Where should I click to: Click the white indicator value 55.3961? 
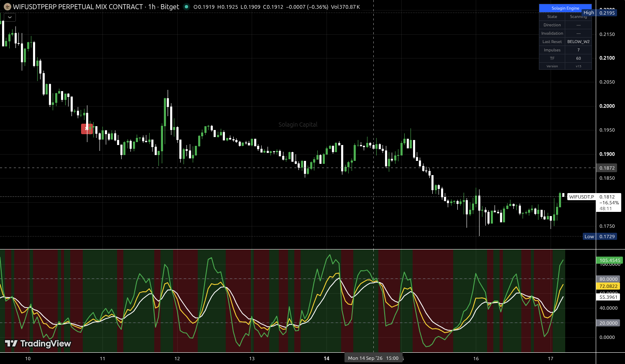tap(608, 297)
